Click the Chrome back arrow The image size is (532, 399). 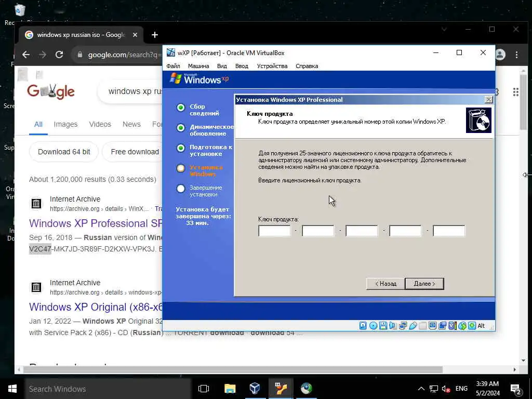pyautogui.click(x=26, y=55)
